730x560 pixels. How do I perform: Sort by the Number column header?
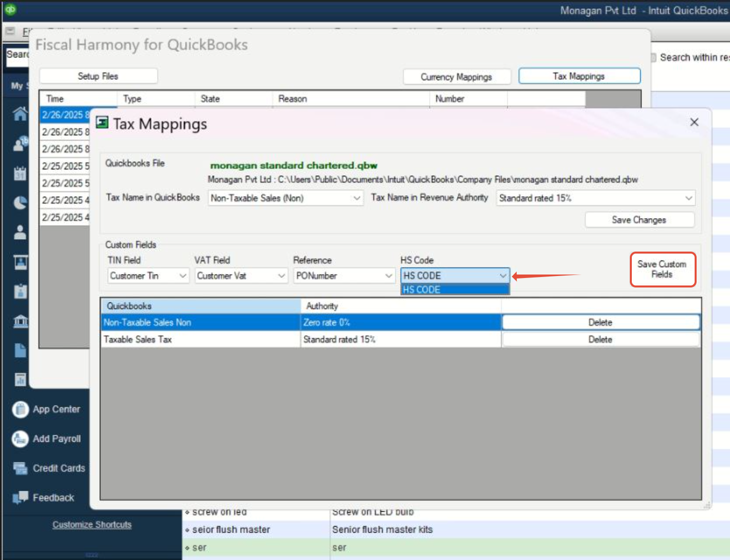tap(468, 99)
